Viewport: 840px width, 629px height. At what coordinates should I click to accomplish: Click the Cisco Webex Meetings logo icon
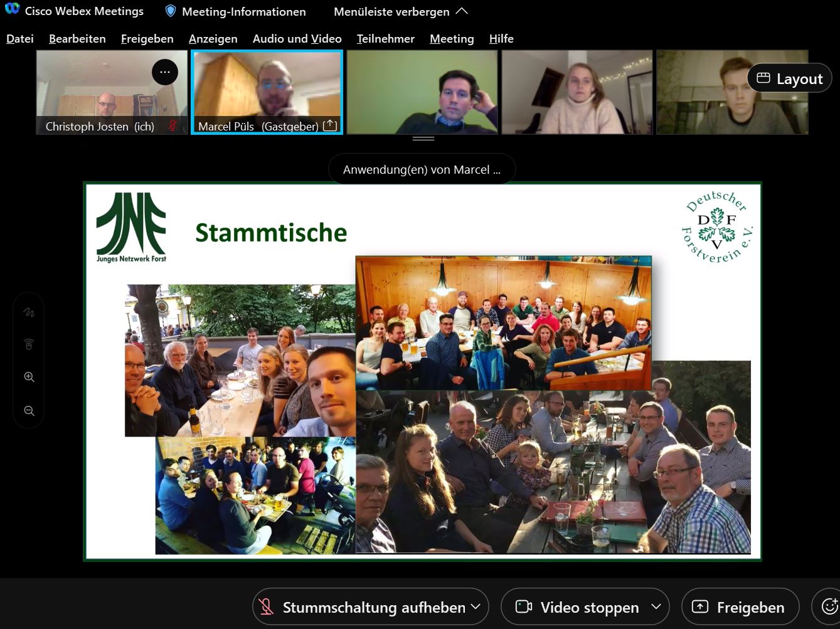click(12, 10)
